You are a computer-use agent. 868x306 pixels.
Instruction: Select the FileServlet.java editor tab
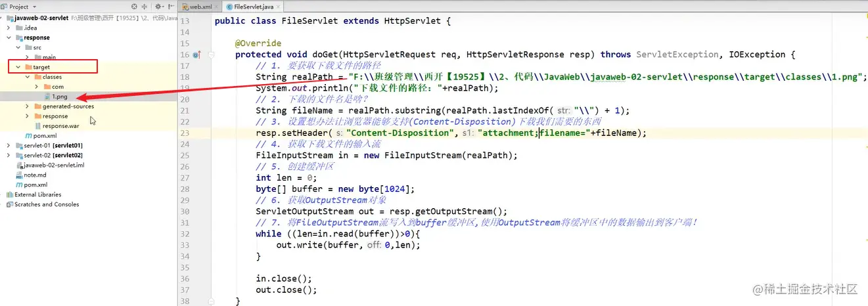251,7
